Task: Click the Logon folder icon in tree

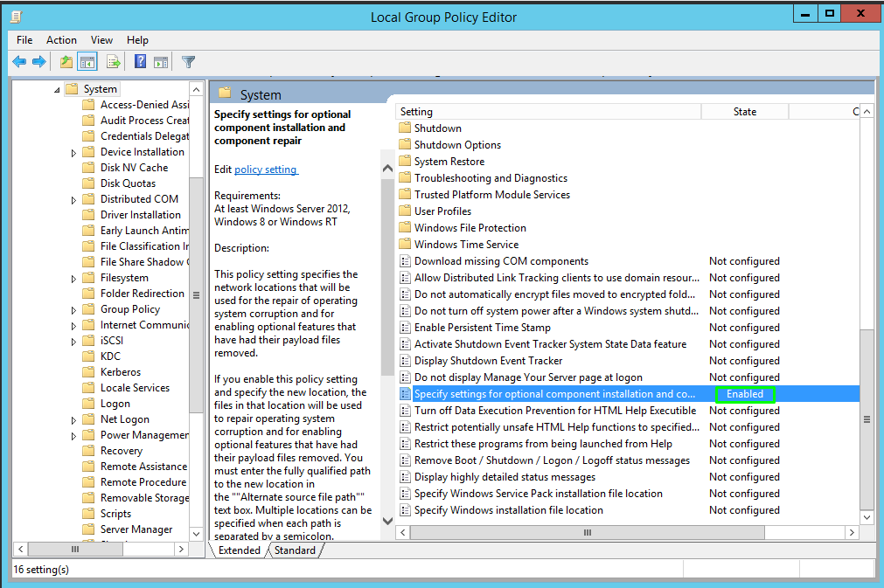Action: (88, 404)
